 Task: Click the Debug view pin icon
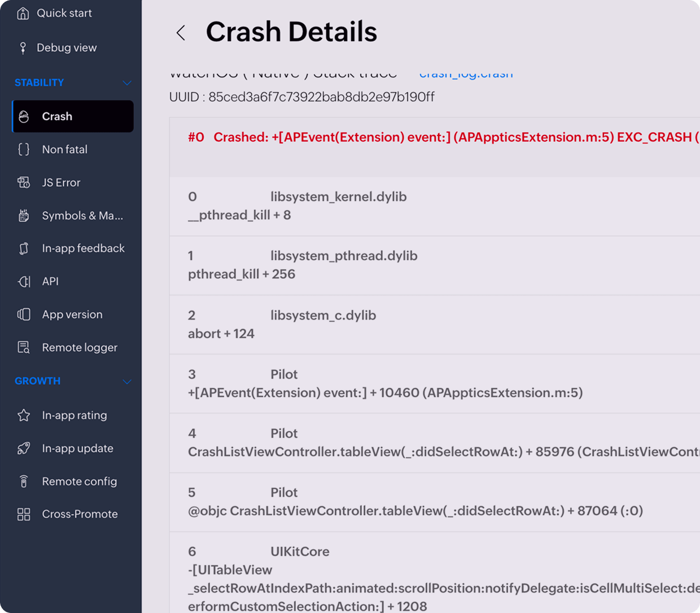(x=23, y=48)
